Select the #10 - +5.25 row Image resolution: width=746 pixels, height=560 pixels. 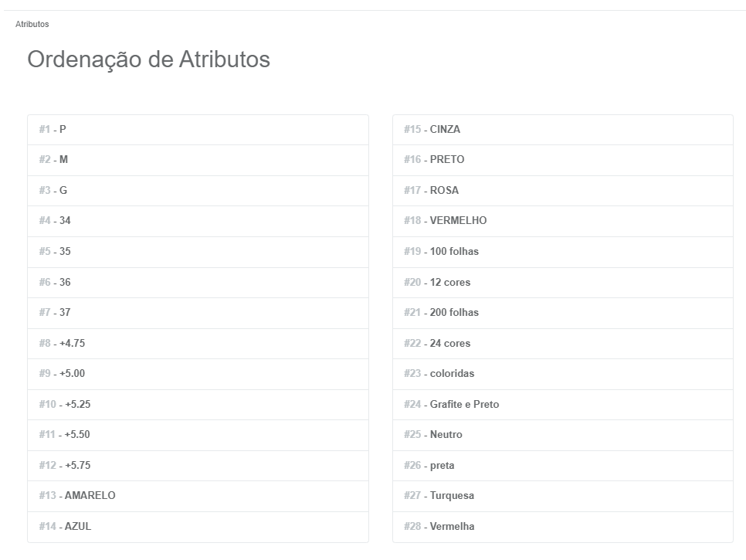(x=198, y=405)
